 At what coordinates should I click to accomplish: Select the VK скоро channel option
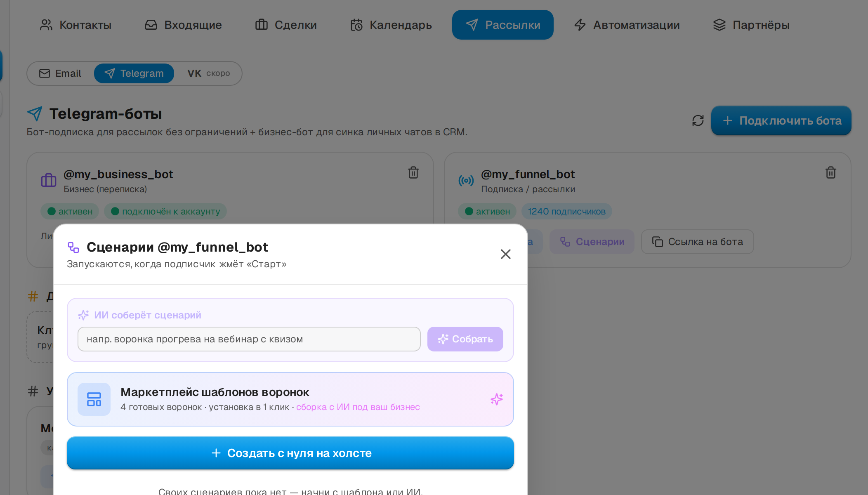(209, 73)
